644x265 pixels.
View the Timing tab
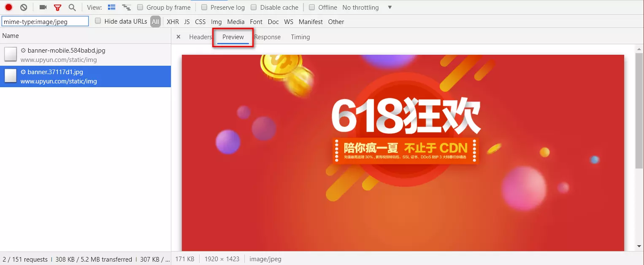300,37
